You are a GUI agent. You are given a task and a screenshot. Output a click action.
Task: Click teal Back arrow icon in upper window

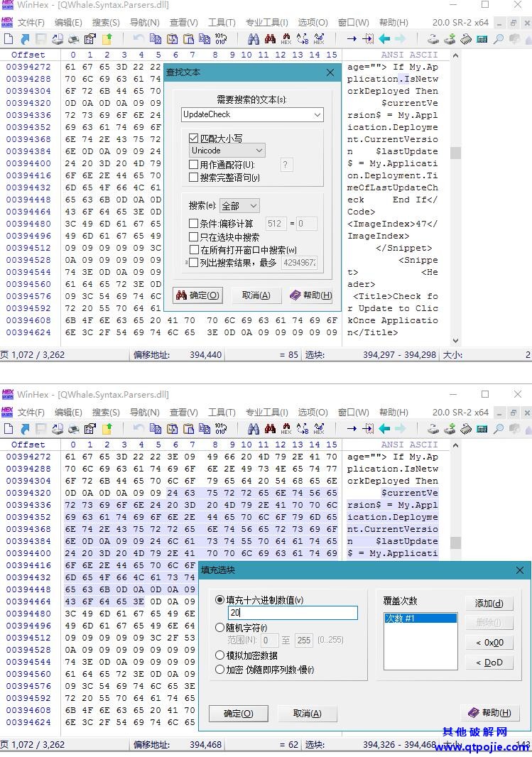(x=384, y=38)
